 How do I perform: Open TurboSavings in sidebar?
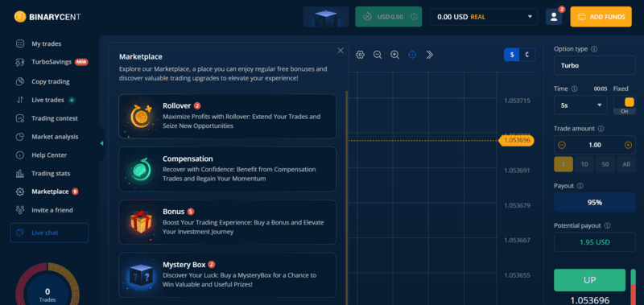[52, 63]
